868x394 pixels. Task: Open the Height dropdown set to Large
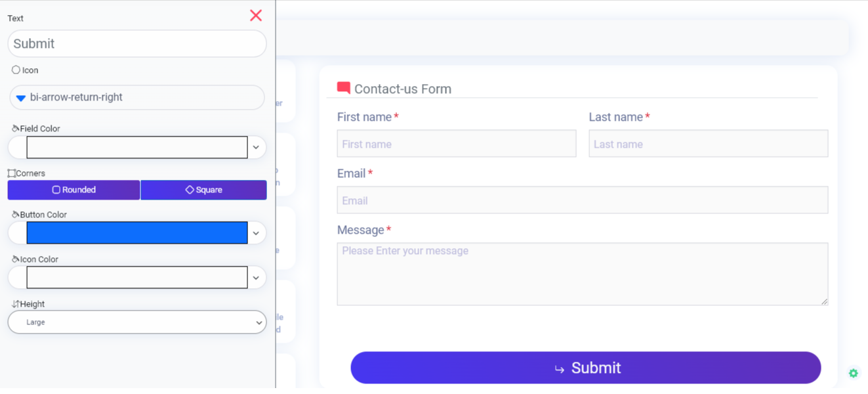(x=137, y=322)
